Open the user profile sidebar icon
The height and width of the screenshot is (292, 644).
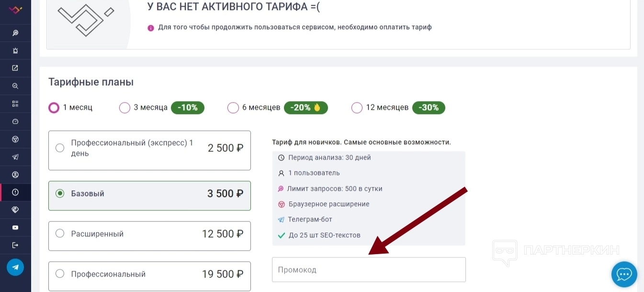15,175
